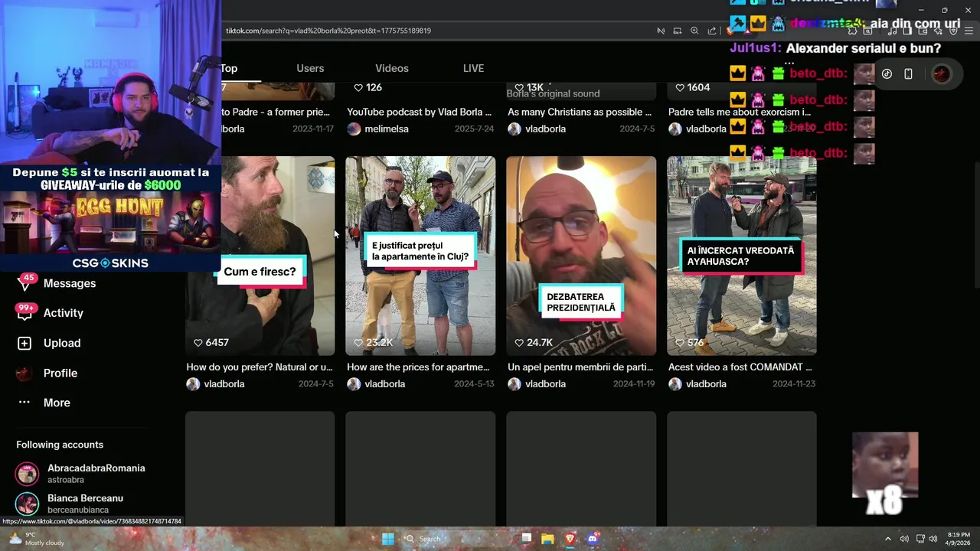Click title 'How do you prefer? Natural or u...'

click(260, 367)
